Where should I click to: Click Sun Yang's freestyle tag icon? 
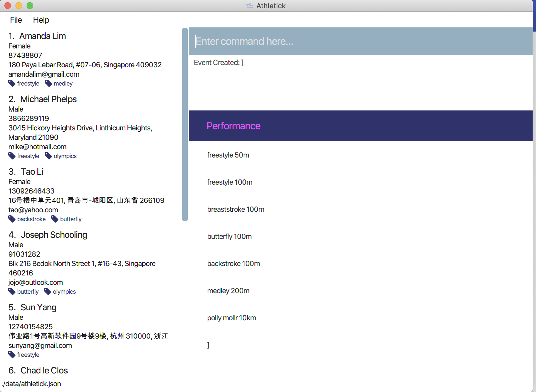click(12, 355)
